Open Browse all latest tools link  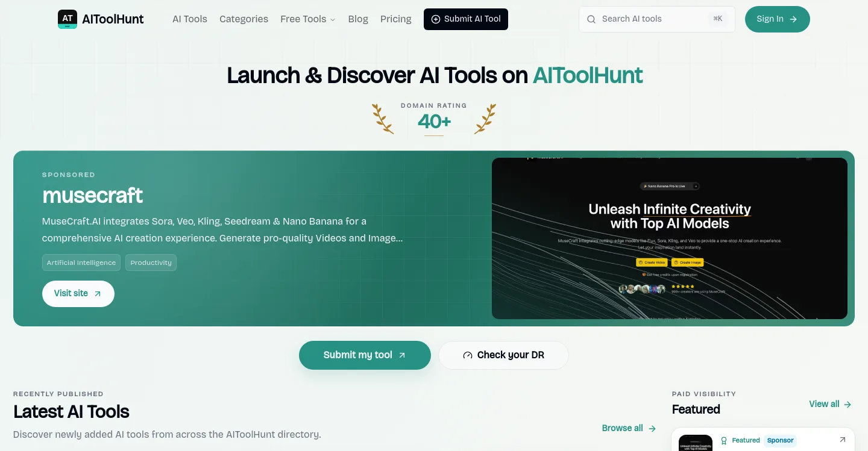click(629, 428)
